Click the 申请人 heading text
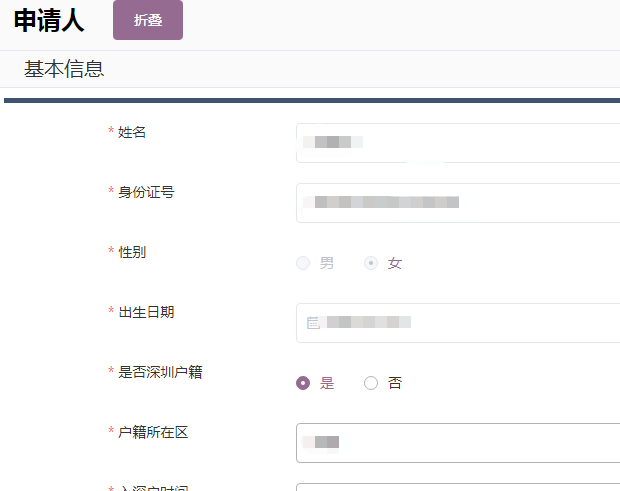Image resolution: width=620 pixels, height=491 pixels. pyautogui.click(x=49, y=20)
